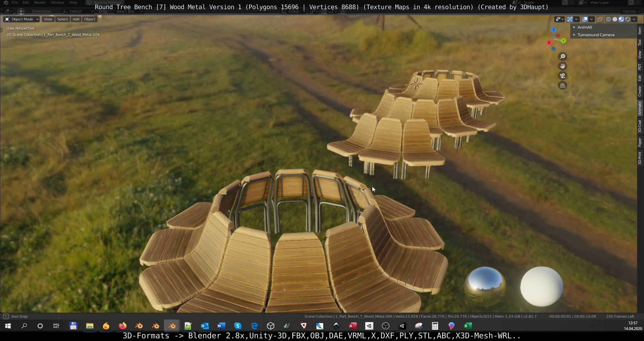Open the Add menu
The image size is (644, 341).
point(76,19)
